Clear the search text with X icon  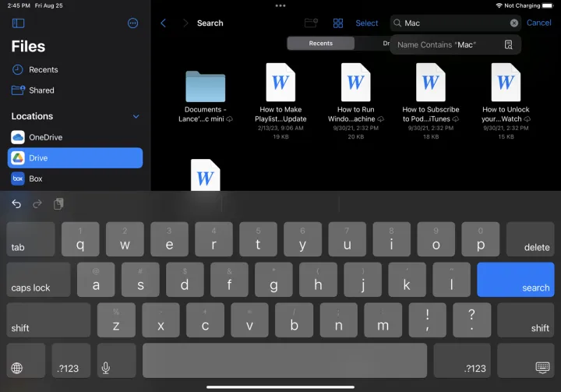pos(514,23)
